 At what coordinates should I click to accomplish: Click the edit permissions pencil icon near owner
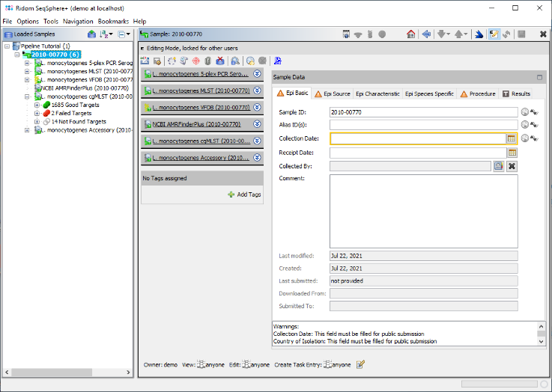(x=360, y=364)
